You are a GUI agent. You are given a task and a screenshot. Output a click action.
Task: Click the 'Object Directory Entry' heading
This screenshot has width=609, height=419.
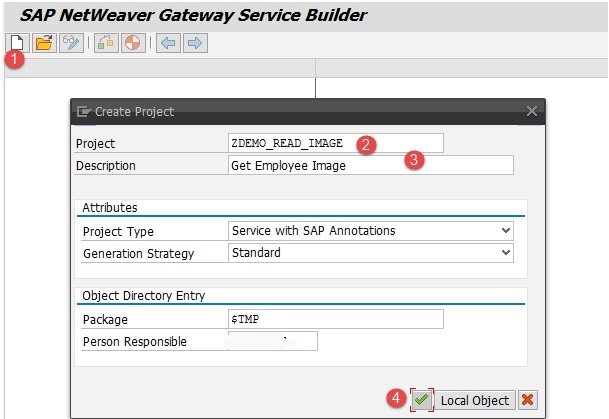coord(143,296)
